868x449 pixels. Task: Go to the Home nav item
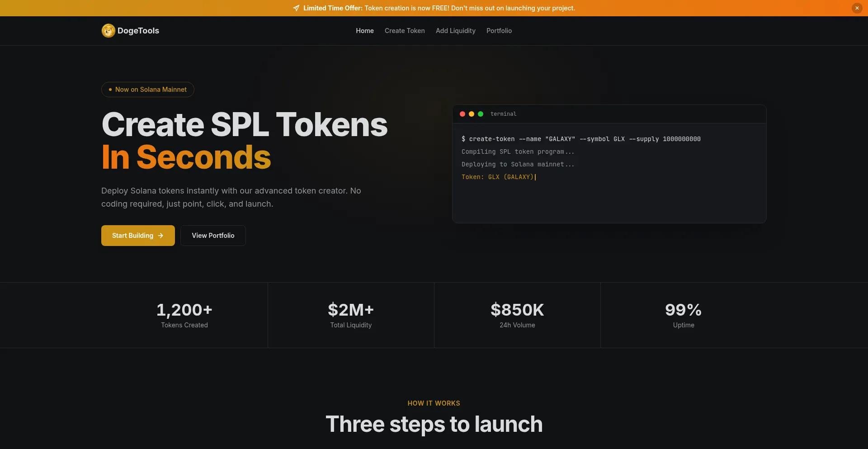(365, 31)
